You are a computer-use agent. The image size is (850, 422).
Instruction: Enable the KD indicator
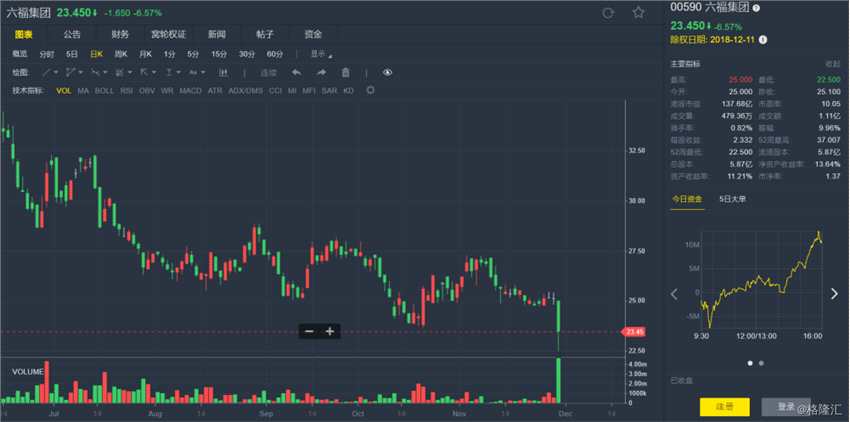(x=349, y=91)
